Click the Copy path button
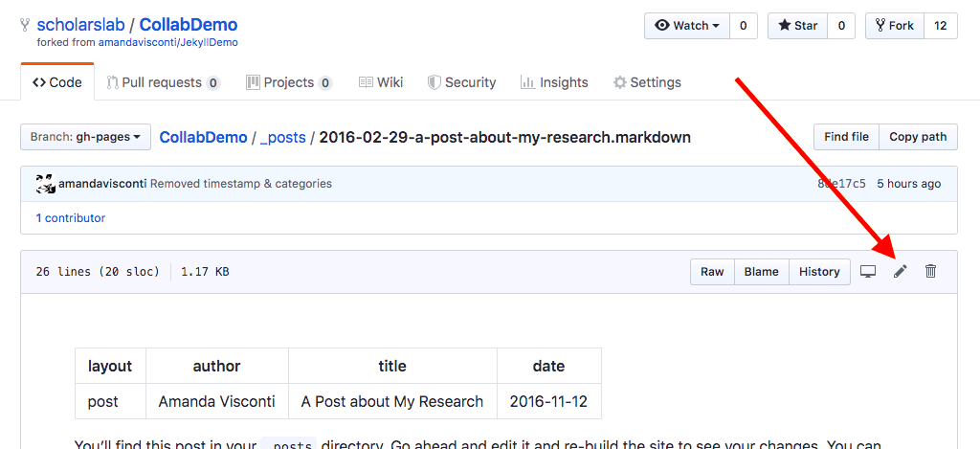Screen dimensions: 980x449 (x=917, y=137)
